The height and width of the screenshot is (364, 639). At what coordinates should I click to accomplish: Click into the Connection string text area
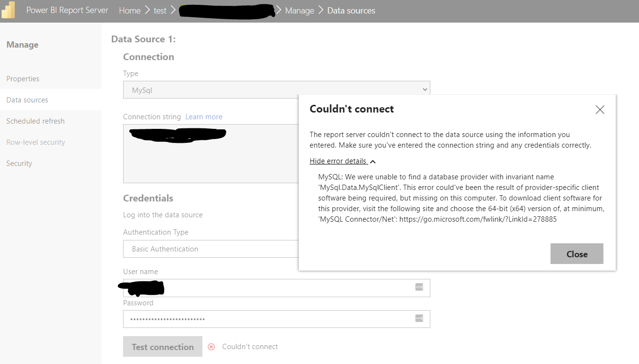point(211,153)
